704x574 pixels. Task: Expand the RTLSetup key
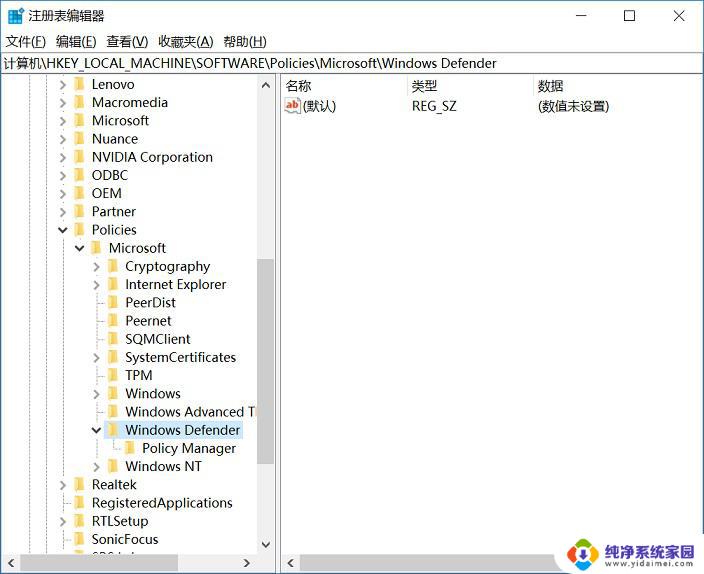62,521
